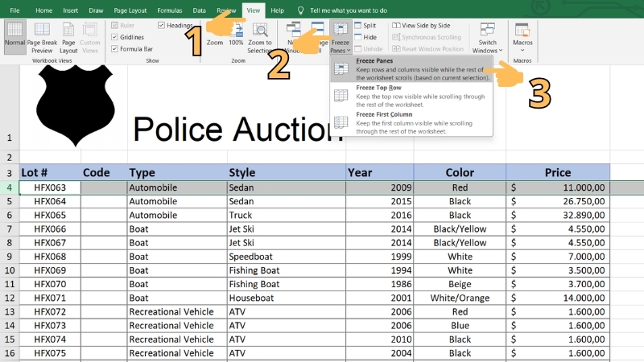Switch to the Page Layout ribbon tab
Screen dimensions: 644x362
[131, 10]
